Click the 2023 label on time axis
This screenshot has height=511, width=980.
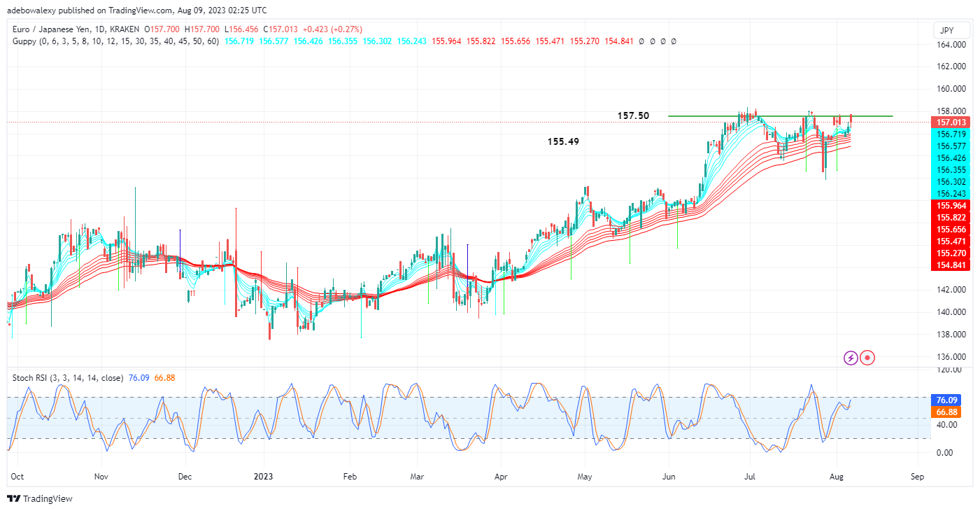click(x=262, y=477)
